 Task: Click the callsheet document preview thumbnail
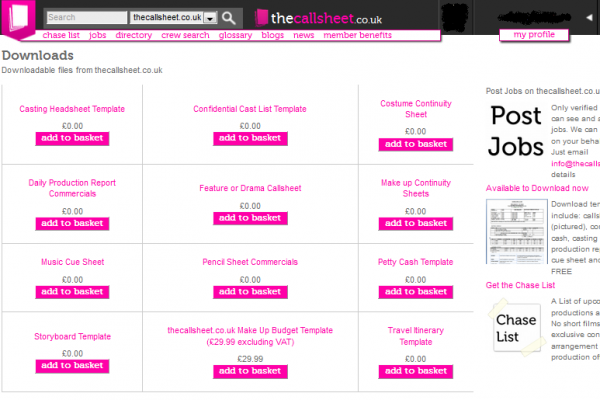517,231
